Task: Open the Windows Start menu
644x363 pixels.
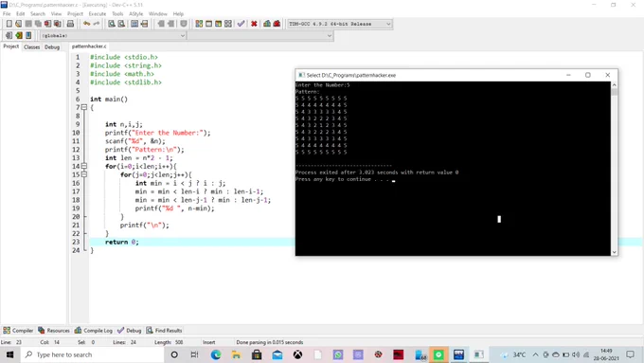Action: click(x=9, y=354)
